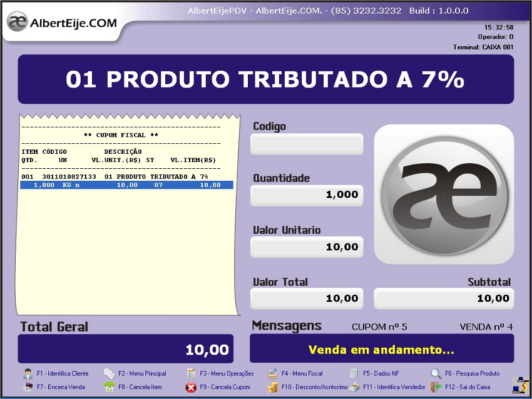Click the AlbertEije.COM header logo
Viewport: 532px width, 399px height.
[x=62, y=23]
